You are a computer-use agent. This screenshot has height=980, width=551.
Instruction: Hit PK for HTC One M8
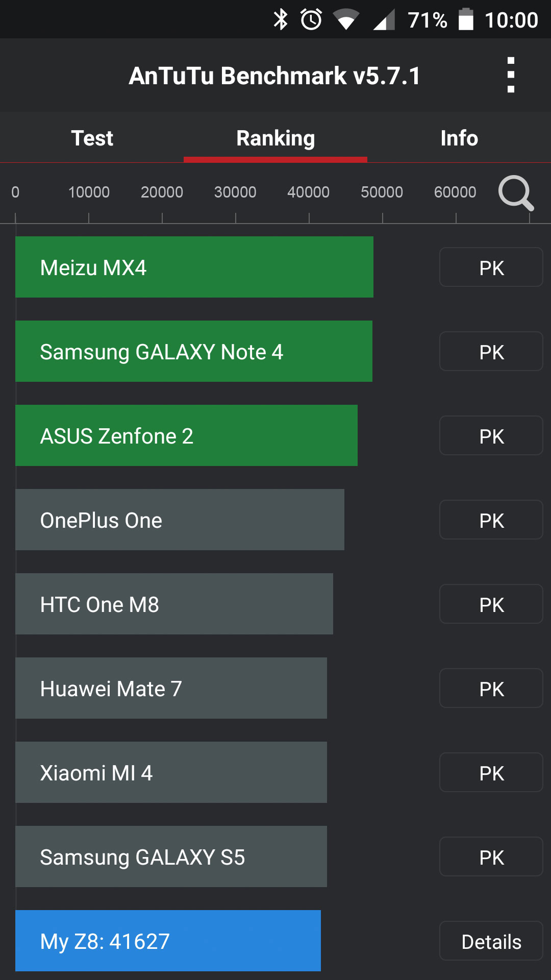491,604
